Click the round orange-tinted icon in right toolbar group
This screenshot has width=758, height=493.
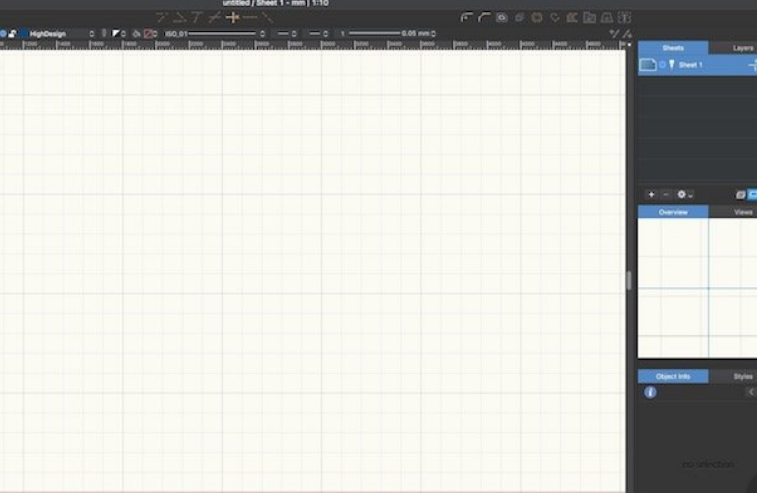[537, 18]
